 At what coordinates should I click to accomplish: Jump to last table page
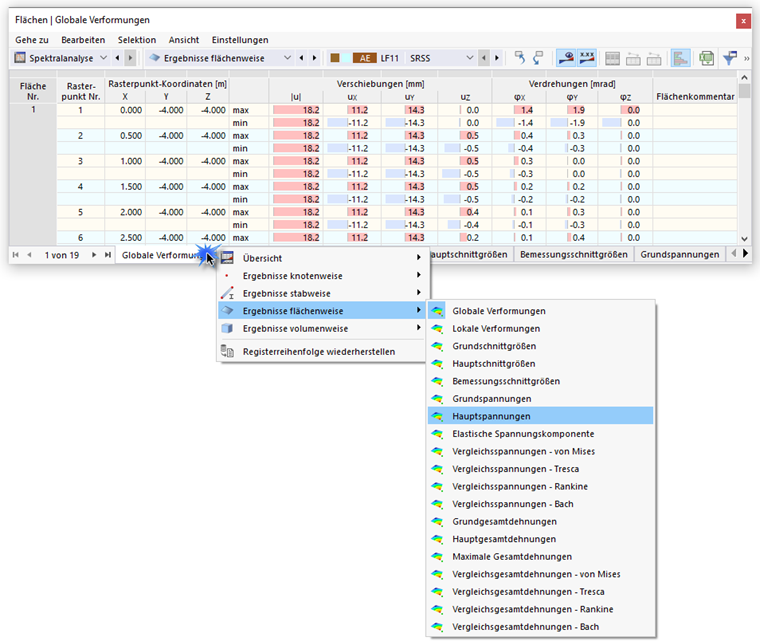pos(108,255)
